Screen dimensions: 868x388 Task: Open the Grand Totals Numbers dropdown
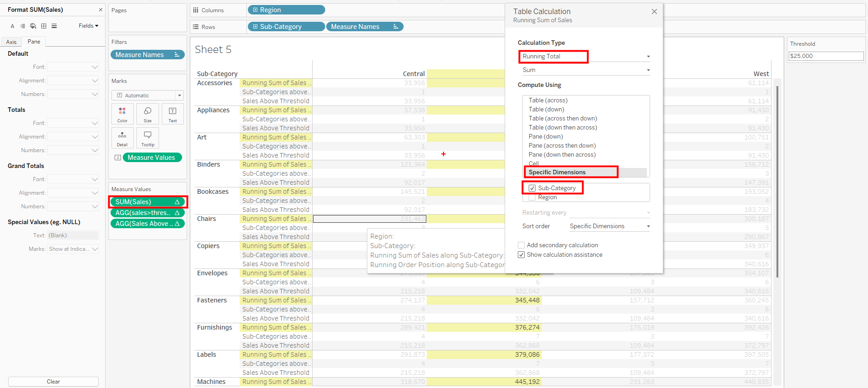[73, 206]
